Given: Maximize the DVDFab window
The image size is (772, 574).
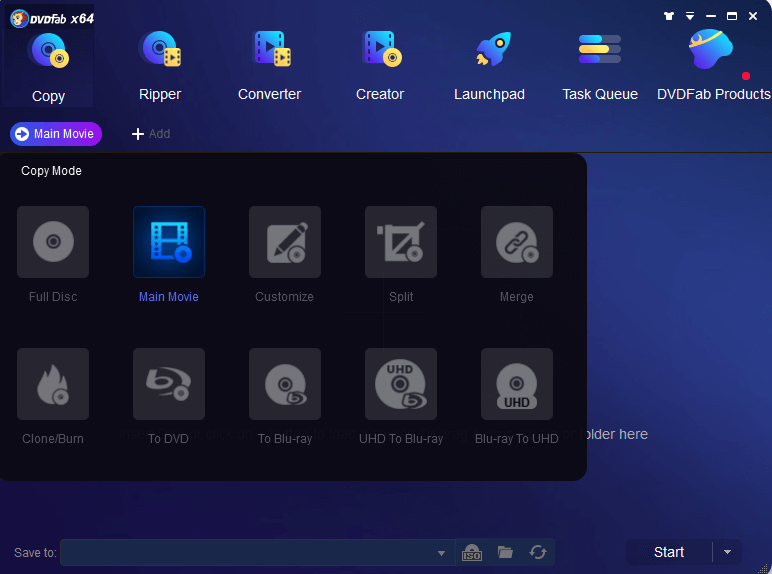Looking at the screenshot, I should point(732,16).
